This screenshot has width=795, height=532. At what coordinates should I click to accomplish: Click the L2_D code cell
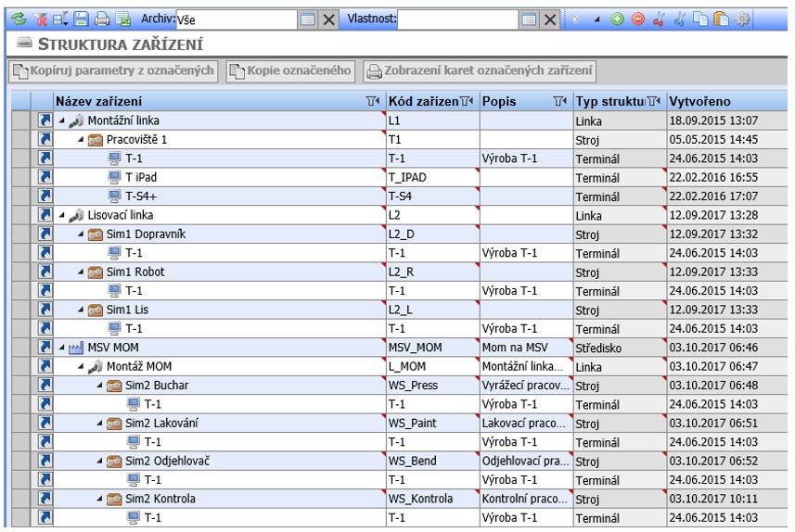pyautogui.click(x=433, y=234)
